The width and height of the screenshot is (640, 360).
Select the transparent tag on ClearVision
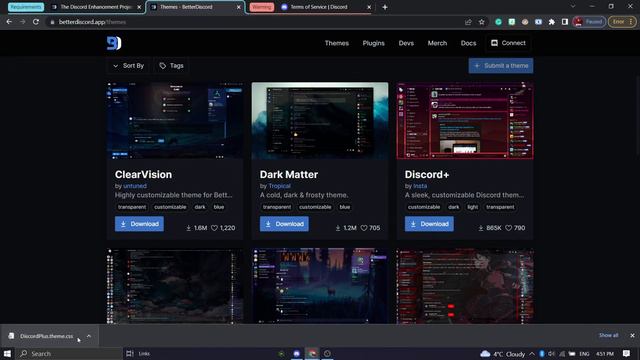pyautogui.click(x=132, y=207)
